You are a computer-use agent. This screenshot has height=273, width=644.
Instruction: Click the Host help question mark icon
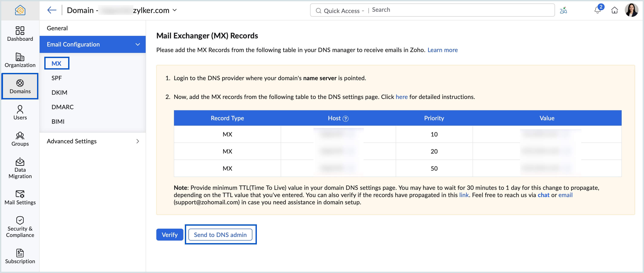tap(345, 118)
